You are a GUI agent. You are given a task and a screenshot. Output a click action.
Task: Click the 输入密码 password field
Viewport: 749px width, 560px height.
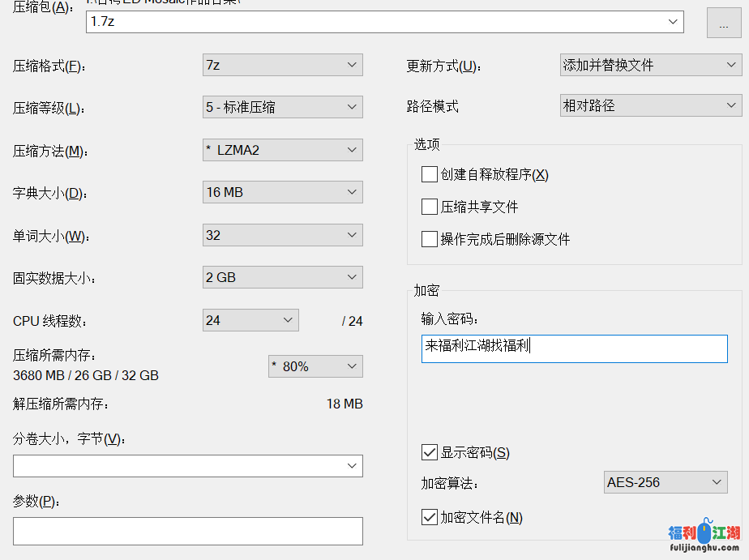coord(574,348)
